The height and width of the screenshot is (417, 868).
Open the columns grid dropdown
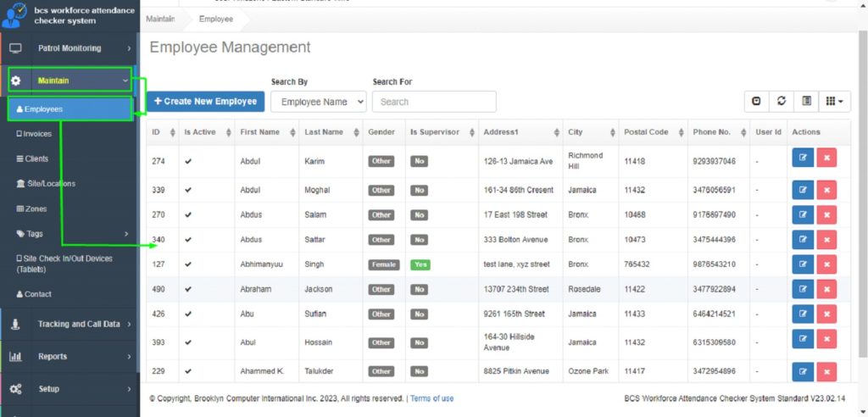click(x=835, y=102)
